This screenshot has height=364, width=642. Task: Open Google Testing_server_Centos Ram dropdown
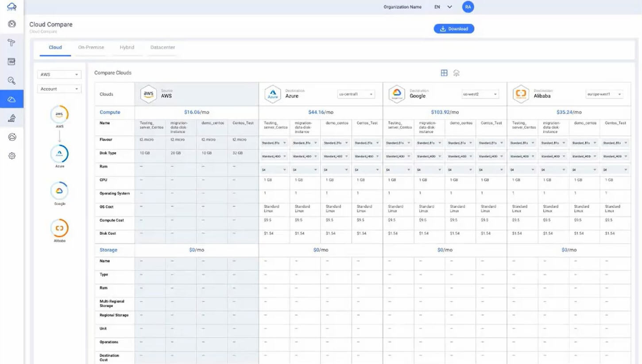[x=398, y=170]
